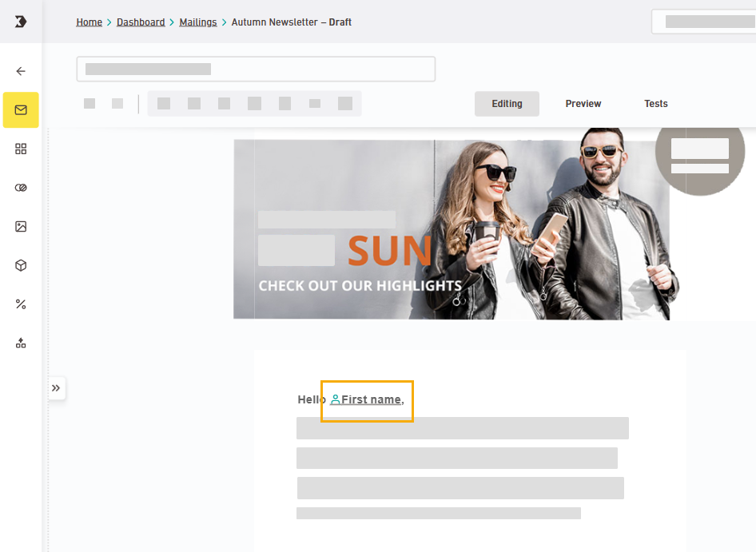Screen dimensions: 756x552
Task: Click the chain link sidebar icon
Action: [21, 188]
